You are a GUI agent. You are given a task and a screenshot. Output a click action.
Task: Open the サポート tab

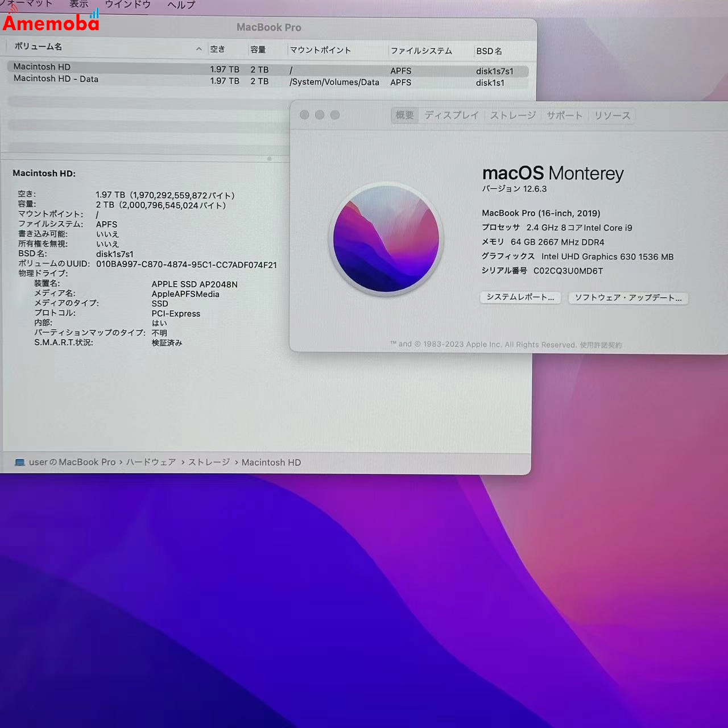click(564, 115)
